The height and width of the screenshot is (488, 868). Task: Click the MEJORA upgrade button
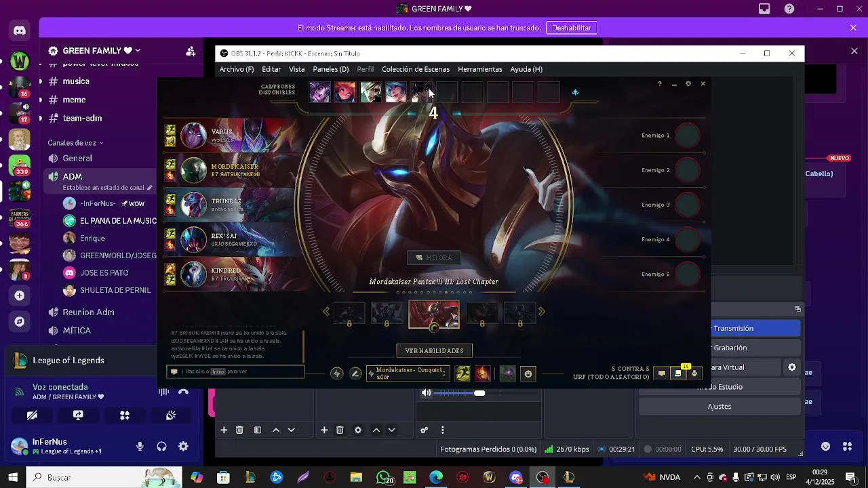(434, 258)
